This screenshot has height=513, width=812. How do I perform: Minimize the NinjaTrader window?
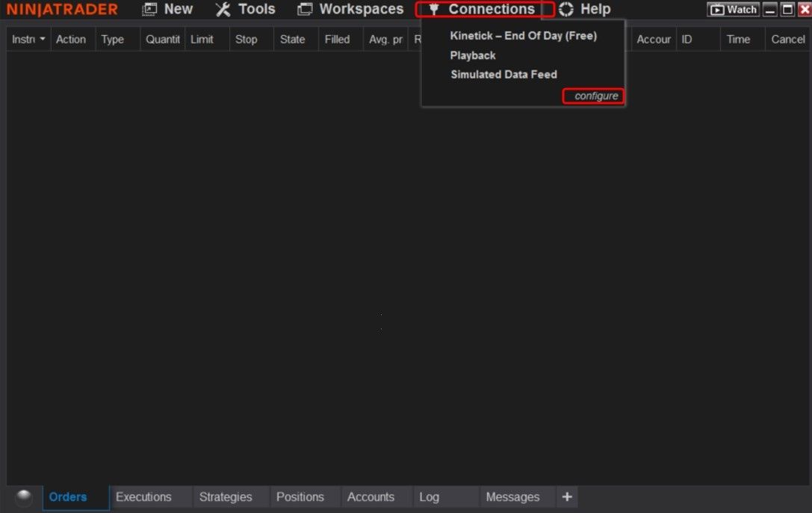coord(770,9)
